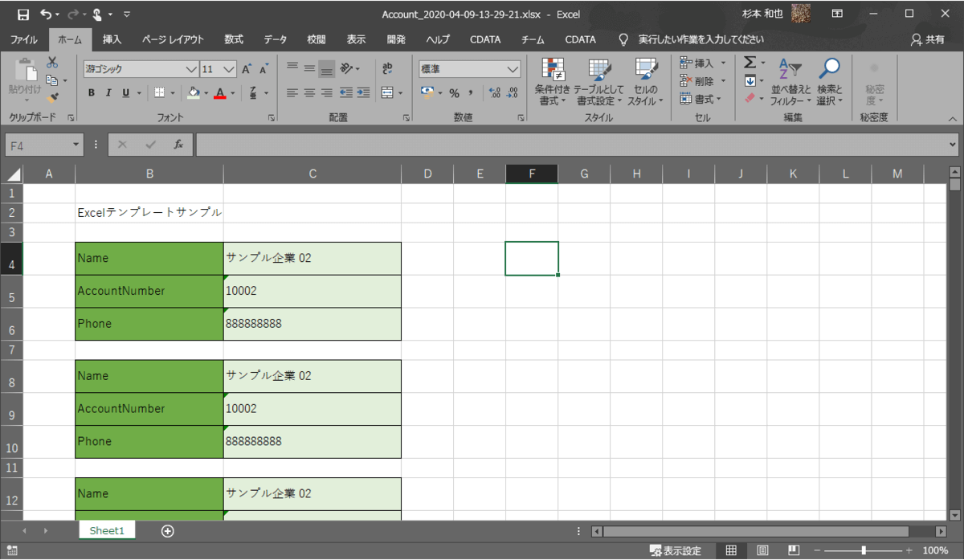Click the phonetic guide icon in font group
The image size is (964, 560).
[x=254, y=92]
